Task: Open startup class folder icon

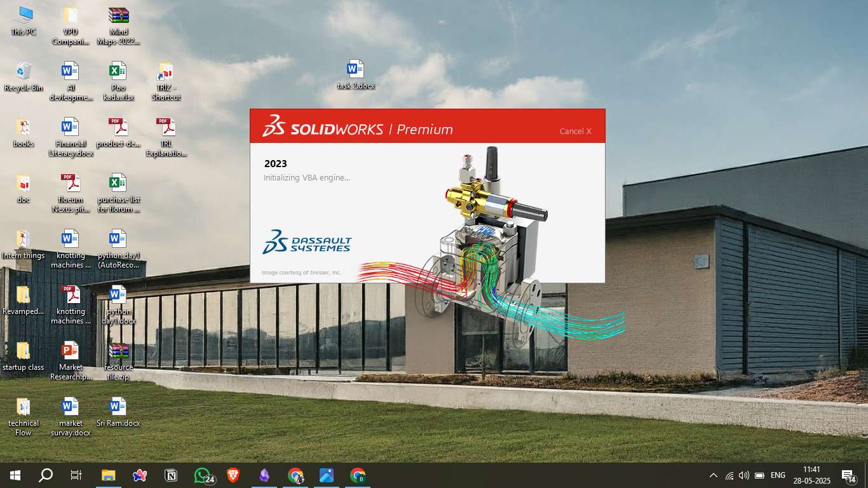Action: click(x=24, y=356)
